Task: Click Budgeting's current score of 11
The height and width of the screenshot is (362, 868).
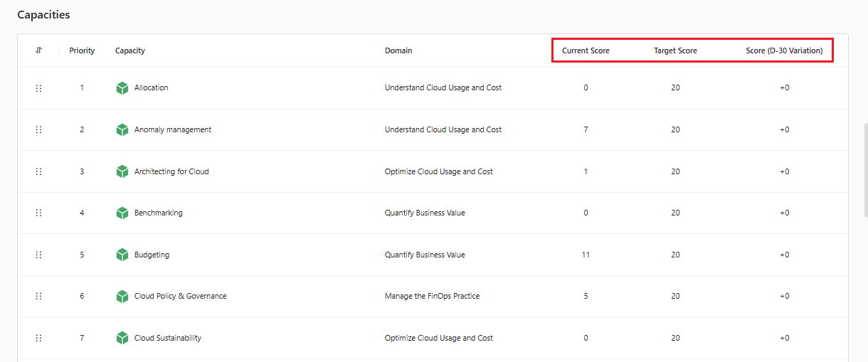Action: coord(586,255)
